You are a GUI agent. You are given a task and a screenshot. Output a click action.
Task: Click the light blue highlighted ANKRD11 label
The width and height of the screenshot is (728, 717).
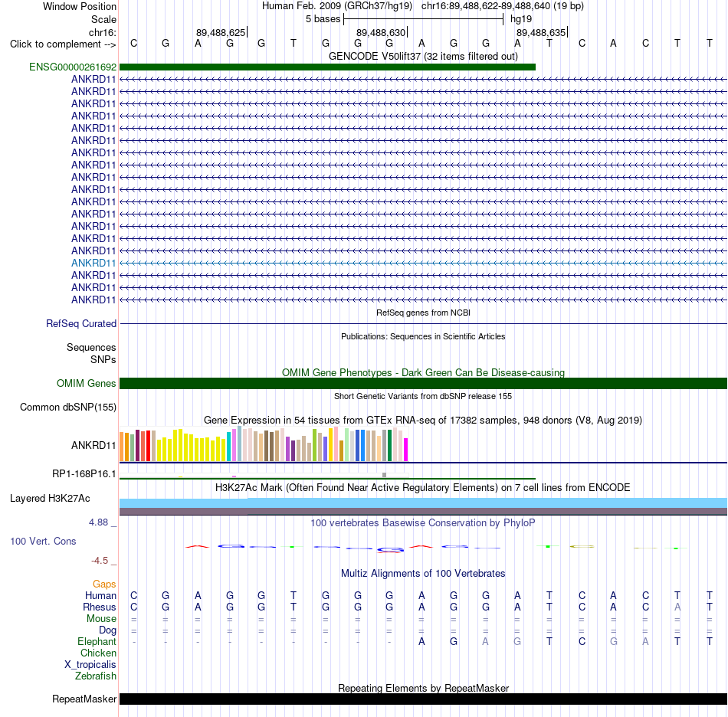(93, 264)
